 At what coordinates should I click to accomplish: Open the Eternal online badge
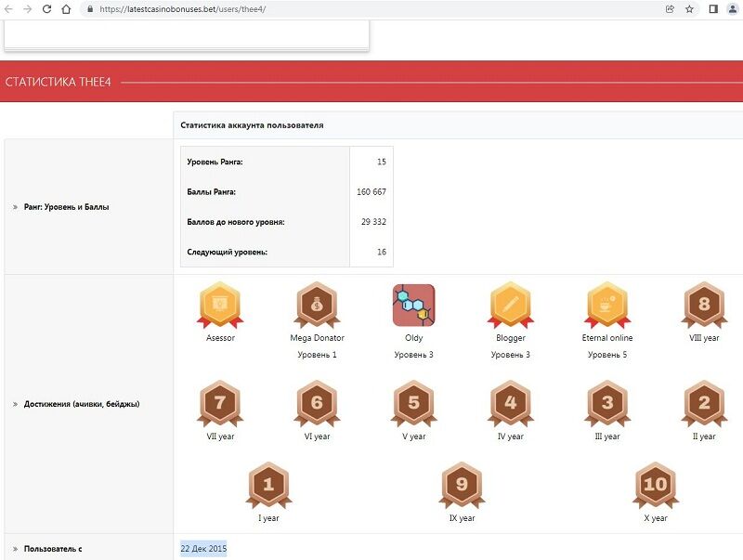606,305
